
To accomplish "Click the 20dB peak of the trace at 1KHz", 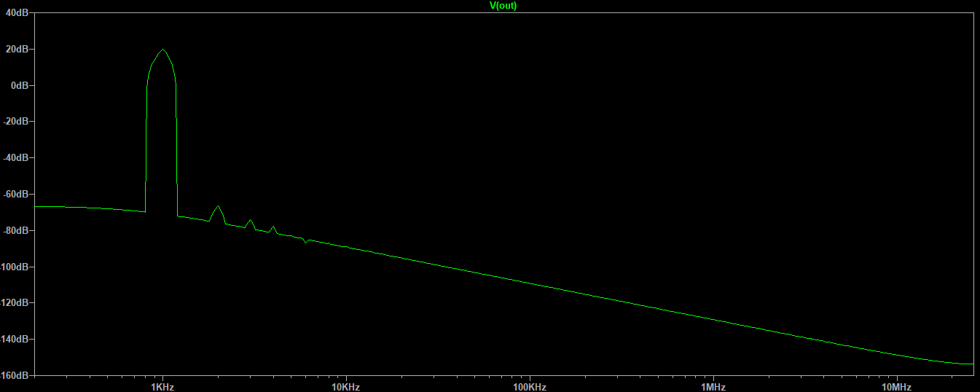I will (x=162, y=50).
